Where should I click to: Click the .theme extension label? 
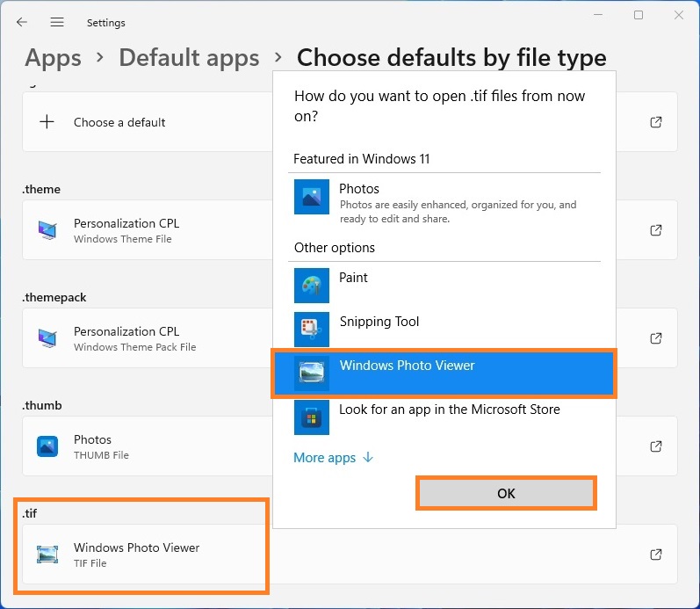tap(41, 189)
